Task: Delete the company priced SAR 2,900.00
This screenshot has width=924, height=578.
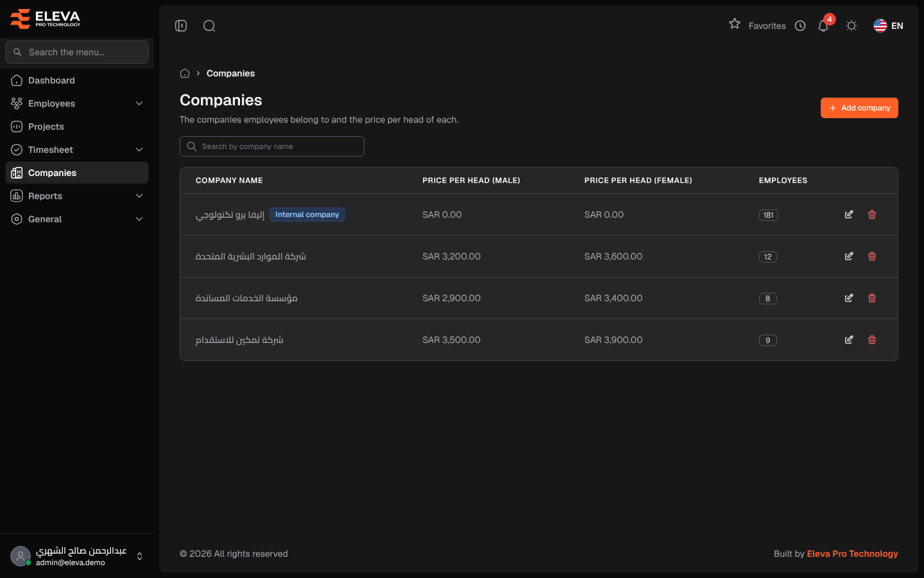Action: [x=872, y=298]
